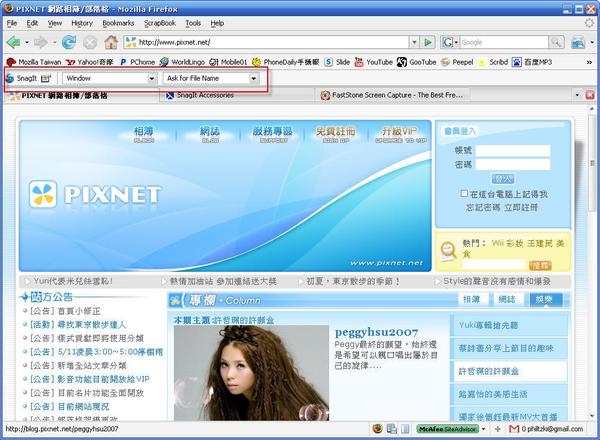
Task: Open the ScrapBook menu
Action: pyautogui.click(x=160, y=23)
